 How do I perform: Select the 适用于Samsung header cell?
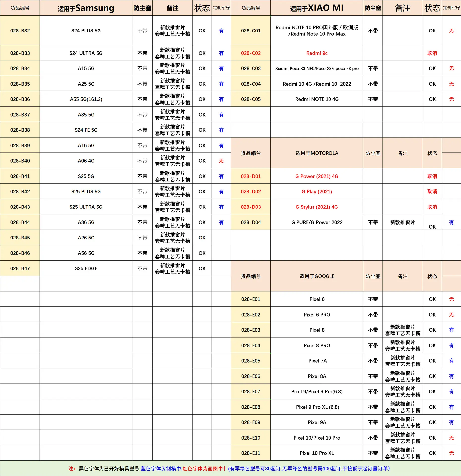[x=86, y=8]
